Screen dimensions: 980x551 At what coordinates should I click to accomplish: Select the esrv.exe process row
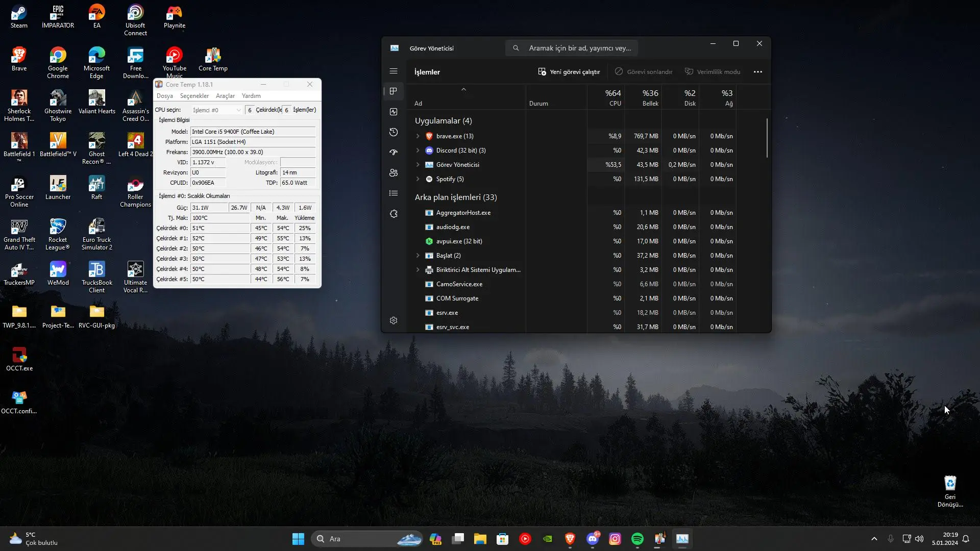[572, 313]
